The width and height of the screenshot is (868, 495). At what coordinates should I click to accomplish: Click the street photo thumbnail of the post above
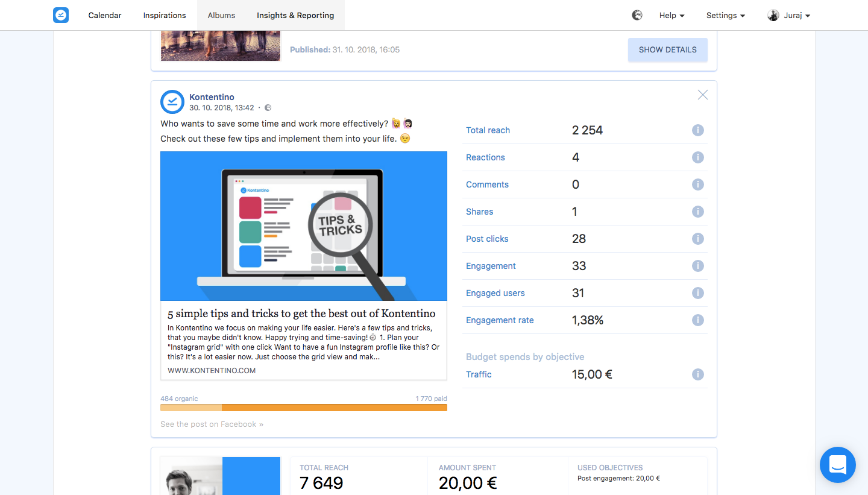(x=221, y=46)
